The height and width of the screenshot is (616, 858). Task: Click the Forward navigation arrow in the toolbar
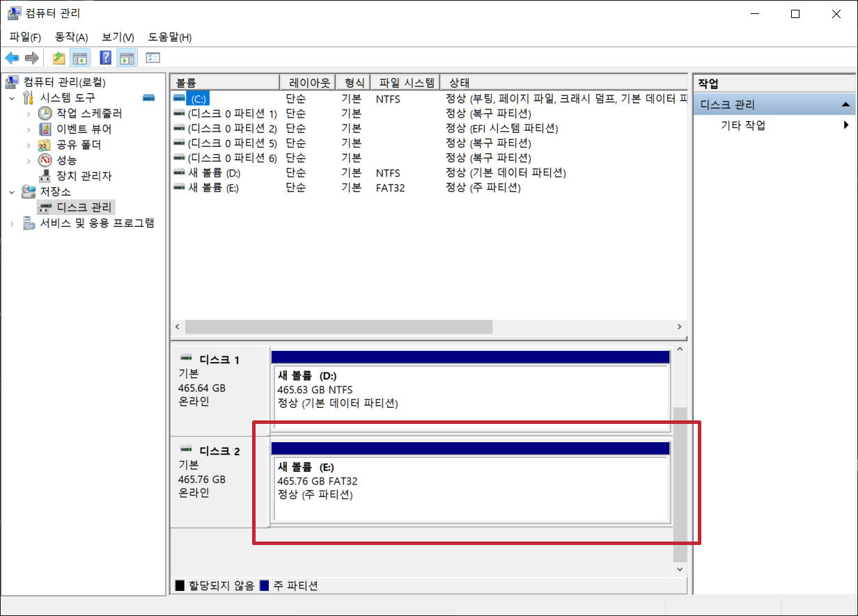pos(32,57)
